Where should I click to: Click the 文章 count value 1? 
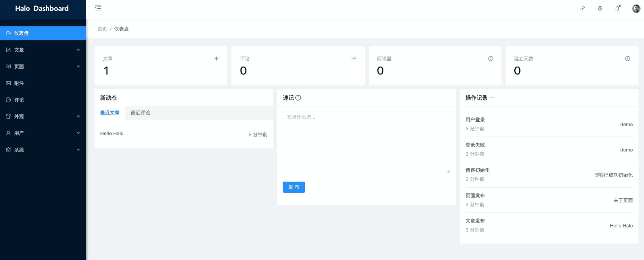(x=106, y=71)
